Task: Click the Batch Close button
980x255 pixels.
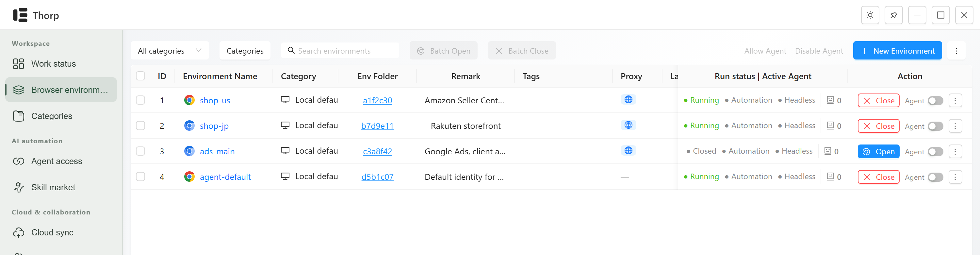Action: (x=522, y=51)
